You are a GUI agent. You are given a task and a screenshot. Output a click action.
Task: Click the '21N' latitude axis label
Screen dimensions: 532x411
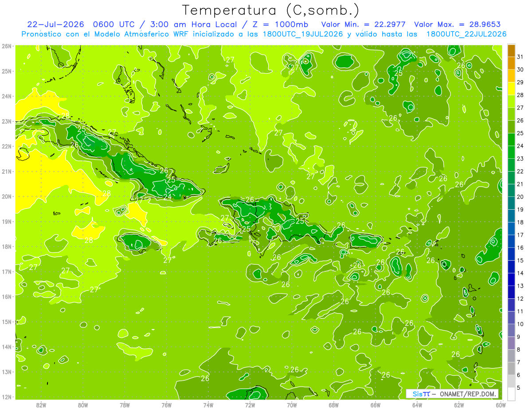(x=6, y=171)
